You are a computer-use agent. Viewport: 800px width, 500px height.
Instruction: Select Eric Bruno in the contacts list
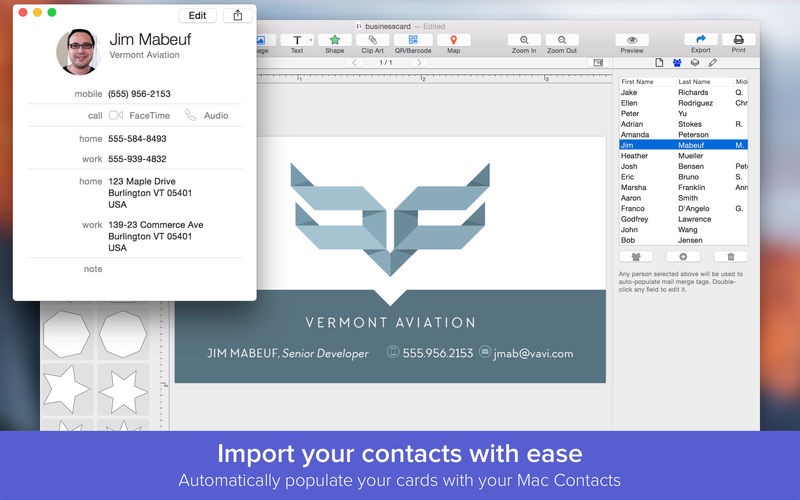pyautogui.click(x=683, y=177)
